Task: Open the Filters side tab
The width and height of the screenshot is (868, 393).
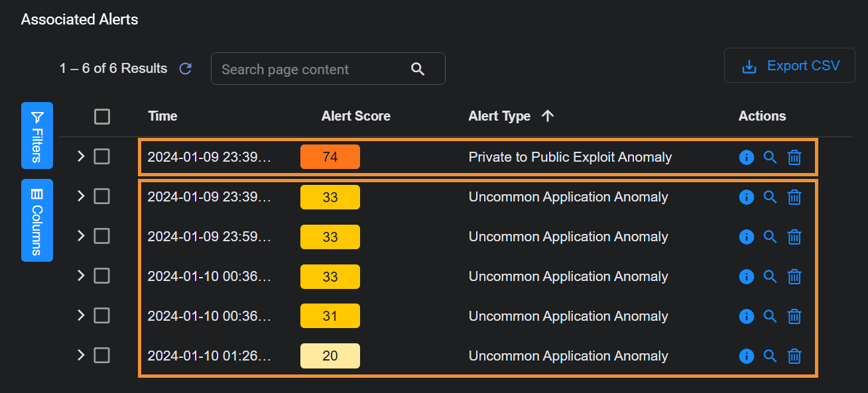Action: (x=37, y=136)
